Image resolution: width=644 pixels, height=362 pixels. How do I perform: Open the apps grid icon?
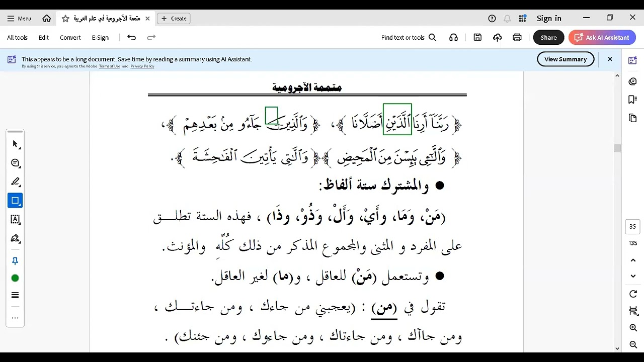pos(522,18)
